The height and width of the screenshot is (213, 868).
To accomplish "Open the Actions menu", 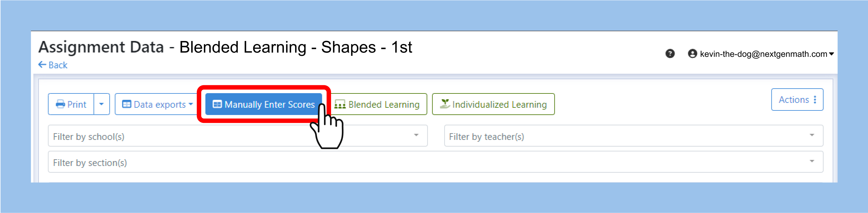I will point(797,100).
